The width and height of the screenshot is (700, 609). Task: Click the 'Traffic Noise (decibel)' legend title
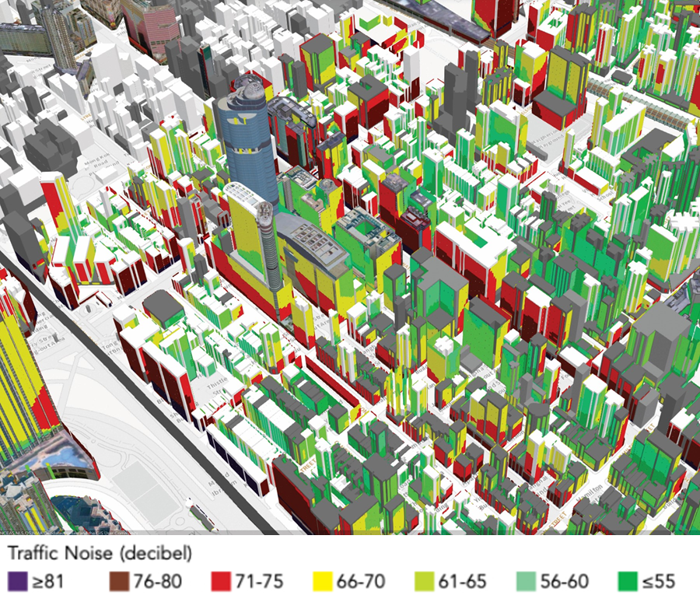tap(100, 552)
